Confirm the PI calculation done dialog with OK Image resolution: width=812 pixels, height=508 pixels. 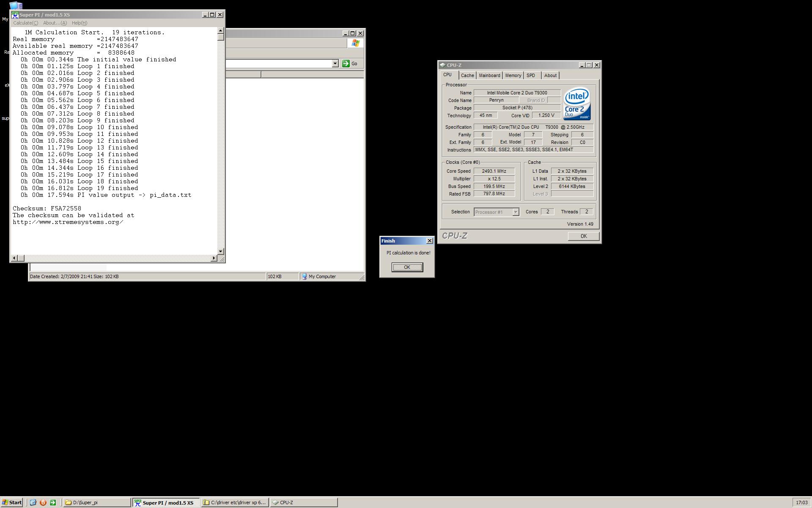point(407,267)
